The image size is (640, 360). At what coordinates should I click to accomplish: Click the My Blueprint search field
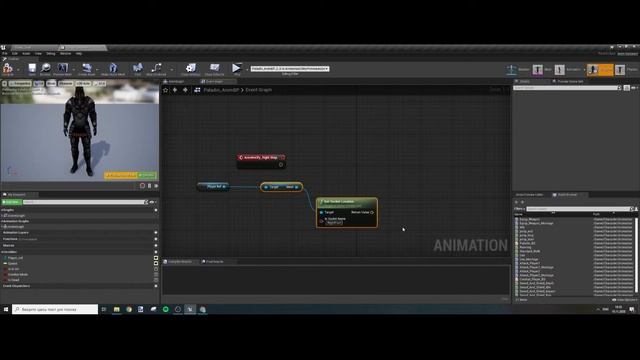point(84,202)
